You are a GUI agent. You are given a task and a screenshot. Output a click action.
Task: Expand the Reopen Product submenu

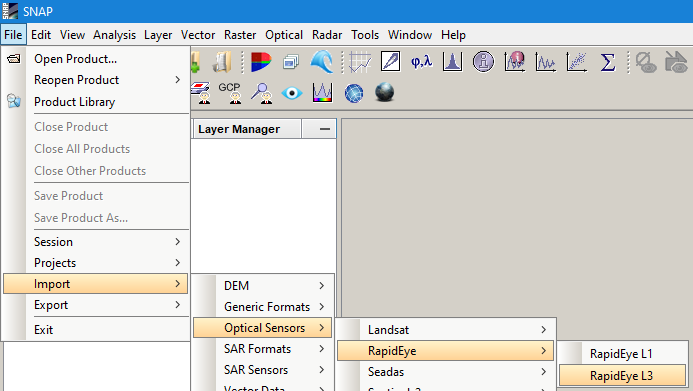(178, 80)
